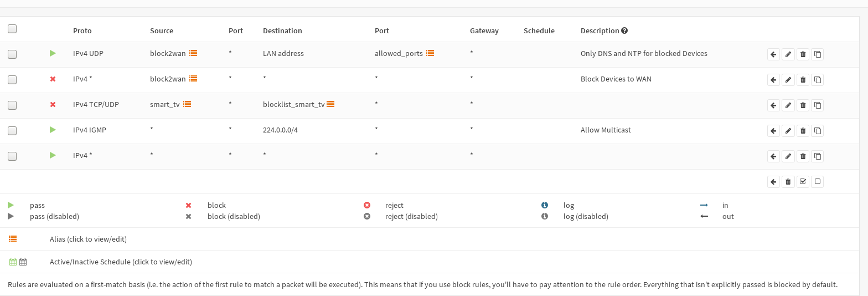The image size is (868, 296).
Task: Open the block2wan alias in first rule
Action: tap(193, 53)
